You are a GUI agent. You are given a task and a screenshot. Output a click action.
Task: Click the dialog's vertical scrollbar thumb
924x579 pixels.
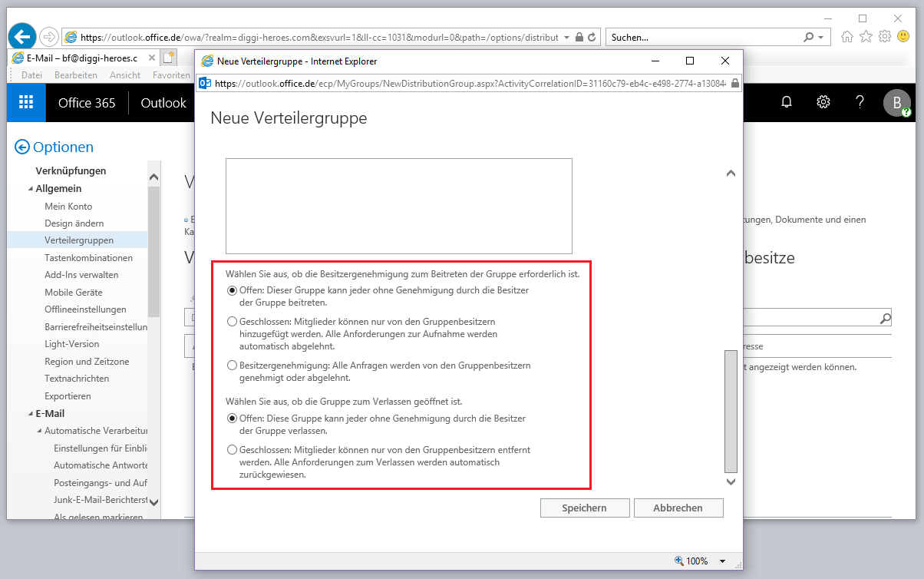[x=730, y=411]
